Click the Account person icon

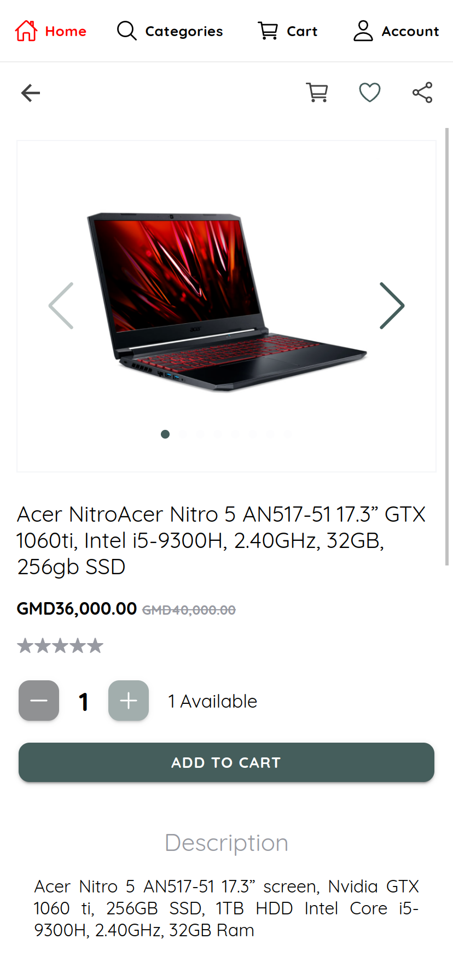pos(363,31)
